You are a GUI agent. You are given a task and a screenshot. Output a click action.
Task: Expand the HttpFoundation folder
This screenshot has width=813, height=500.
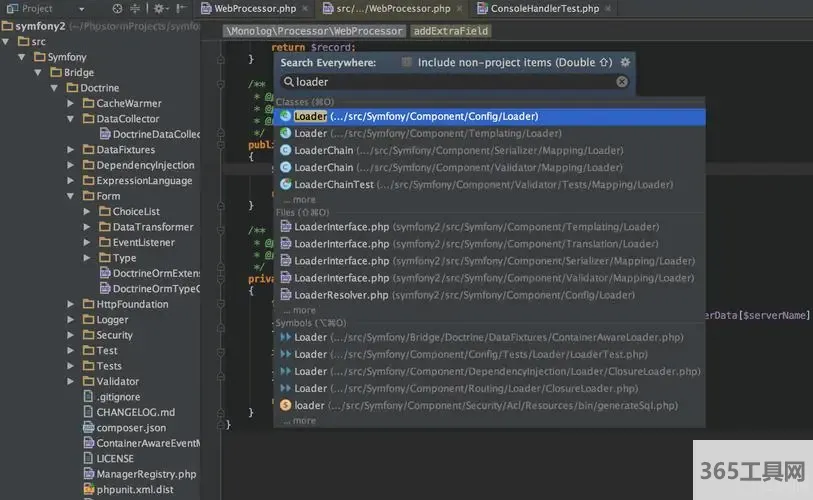(x=71, y=304)
